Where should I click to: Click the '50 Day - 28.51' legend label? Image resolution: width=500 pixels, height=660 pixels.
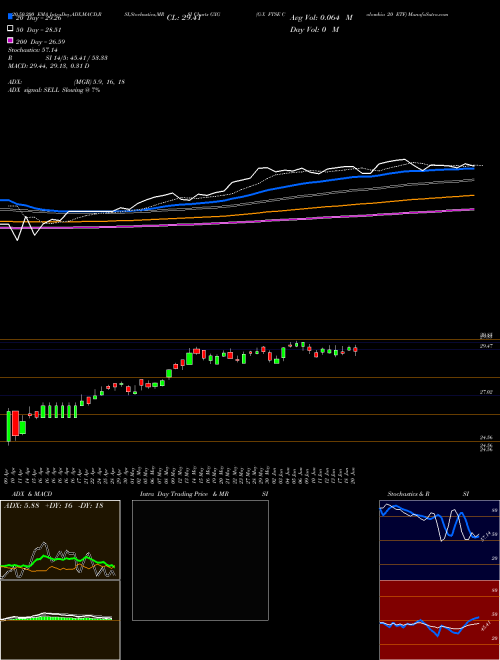click(x=39, y=30)
